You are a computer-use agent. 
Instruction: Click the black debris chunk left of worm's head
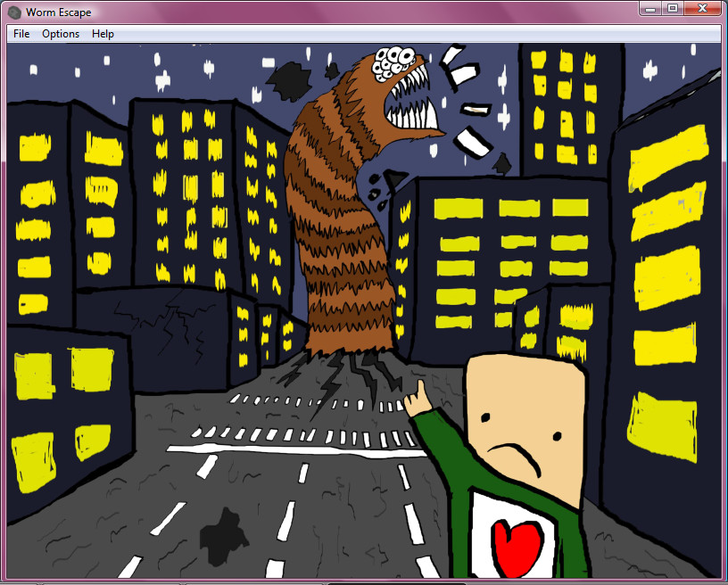click(x=285, y=80)
